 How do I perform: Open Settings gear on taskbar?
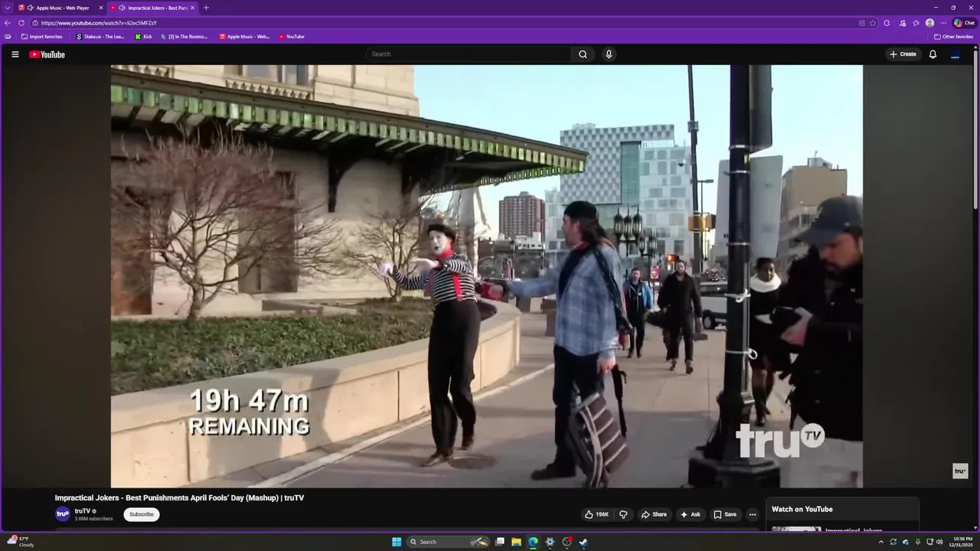click(x=550, y=542)
